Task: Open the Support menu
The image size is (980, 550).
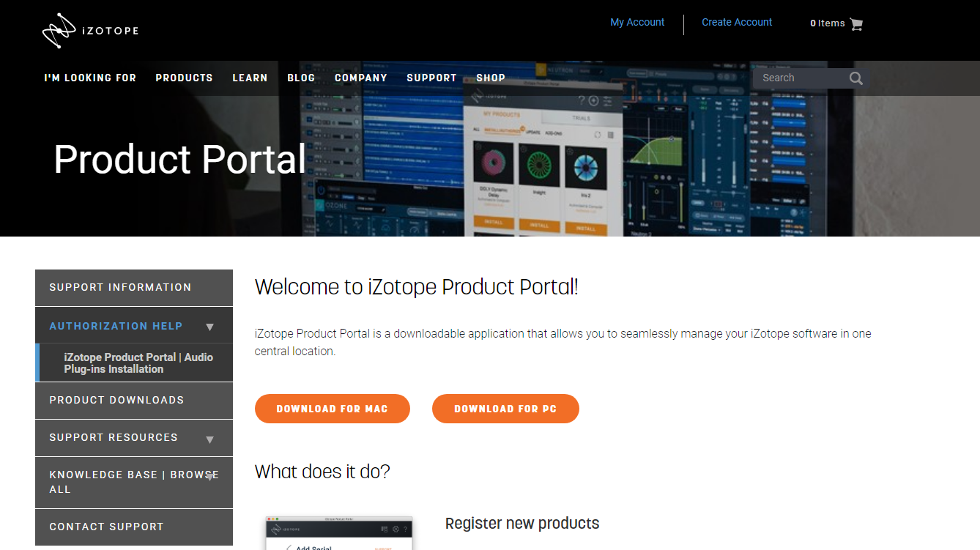Action: pos(431,78)
